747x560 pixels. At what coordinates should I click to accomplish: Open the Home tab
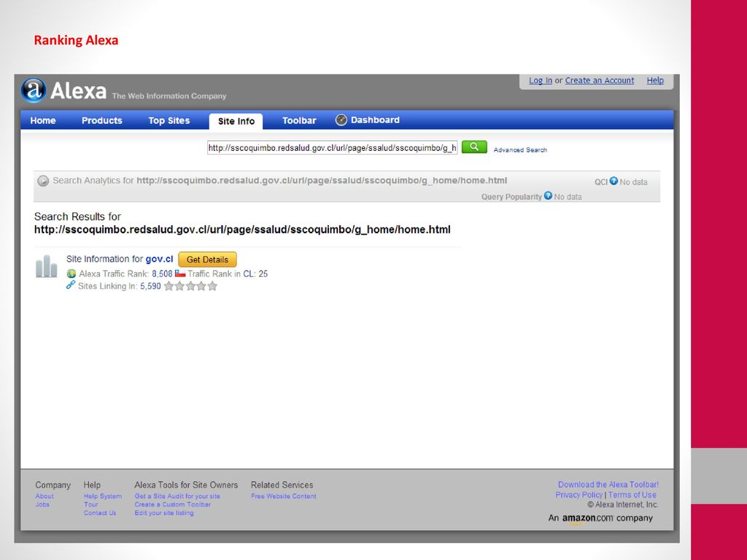pyautogui.click(x=43, y=120)
